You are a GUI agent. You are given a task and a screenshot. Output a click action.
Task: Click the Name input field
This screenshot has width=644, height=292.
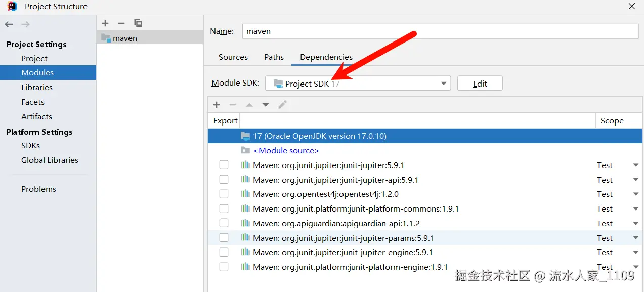point(440,31)
